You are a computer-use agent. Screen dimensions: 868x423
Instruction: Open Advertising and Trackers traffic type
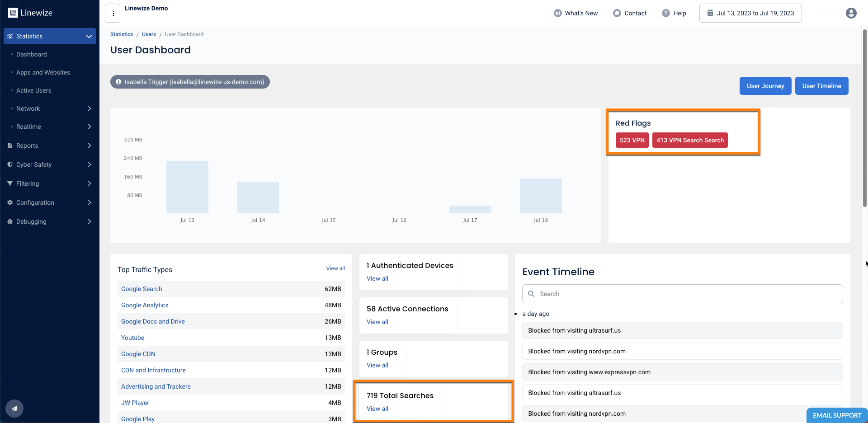click(x=156, y=386)
